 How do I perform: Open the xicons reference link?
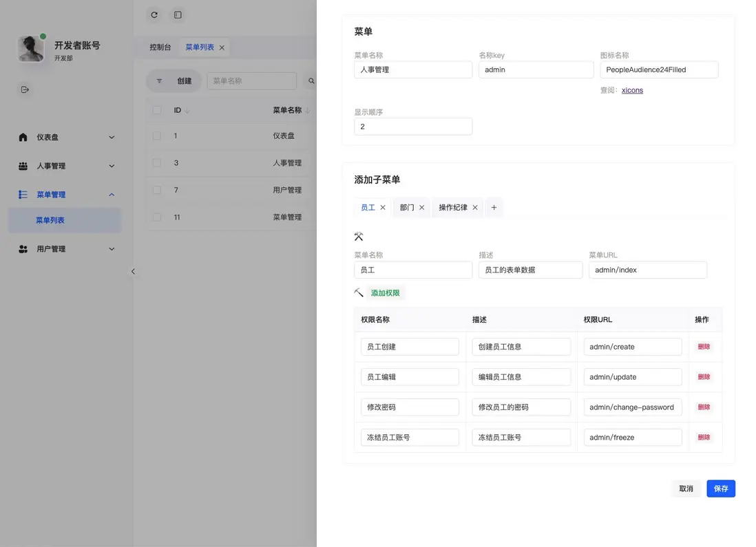pos(632,90)
